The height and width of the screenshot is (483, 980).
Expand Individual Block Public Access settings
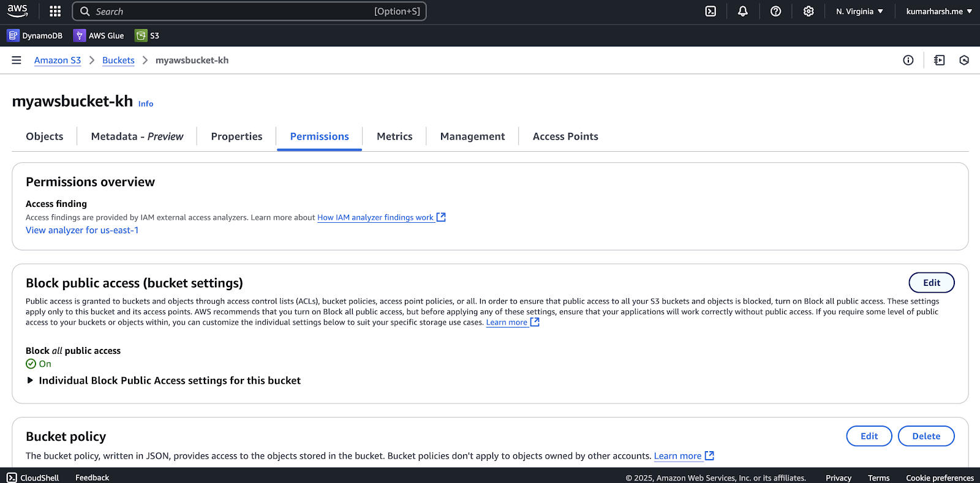(x=164, y=381)
